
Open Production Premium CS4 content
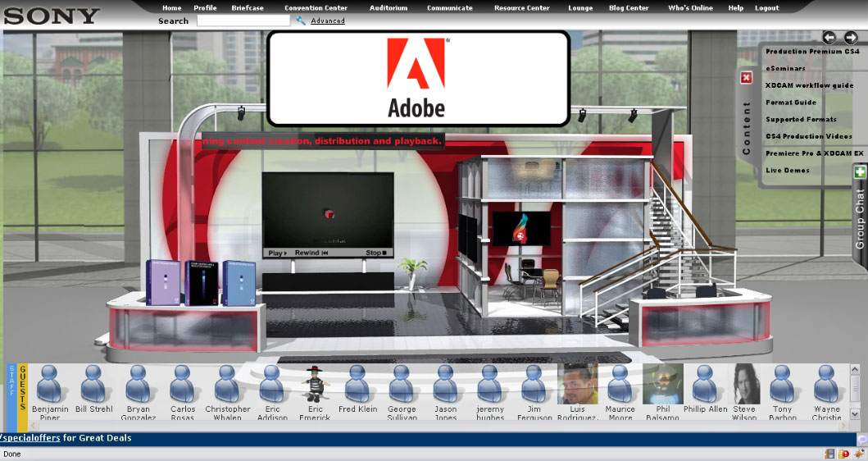[x=812, y=51]
